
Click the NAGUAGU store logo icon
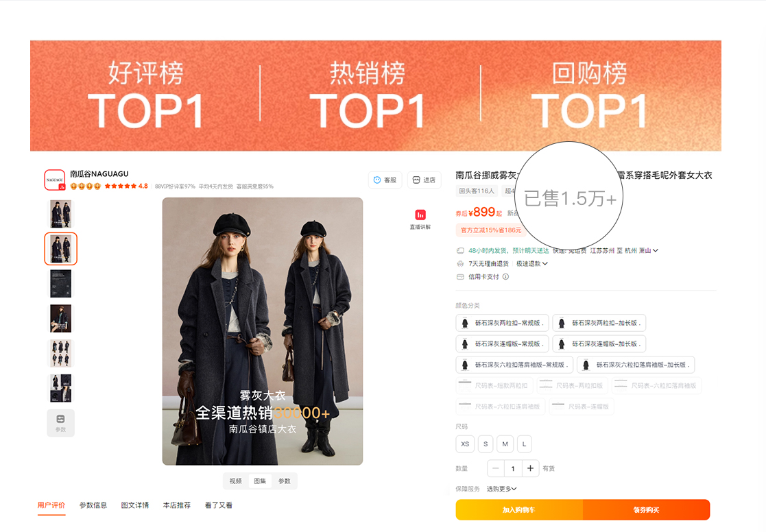[55, 180]
